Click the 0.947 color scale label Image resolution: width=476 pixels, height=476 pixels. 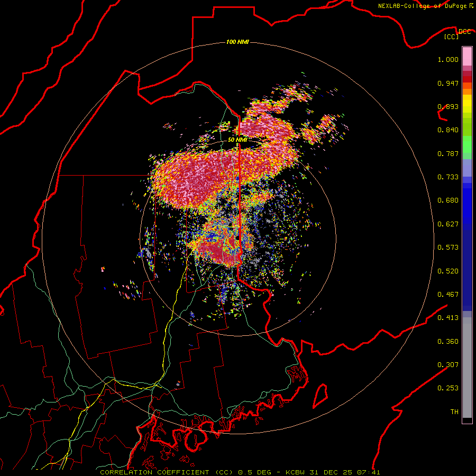[x=448, y=83]
